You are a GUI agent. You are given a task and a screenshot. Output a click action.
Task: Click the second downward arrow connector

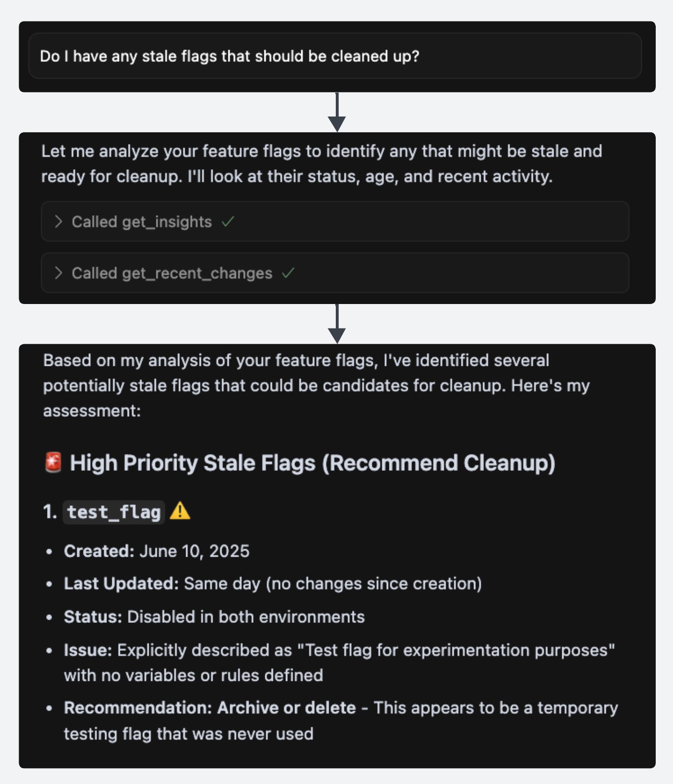click(337, 324)
